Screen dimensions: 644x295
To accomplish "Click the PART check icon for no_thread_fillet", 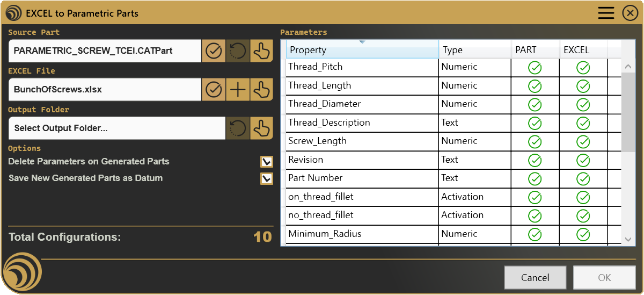I will click(x=535, y=216).
